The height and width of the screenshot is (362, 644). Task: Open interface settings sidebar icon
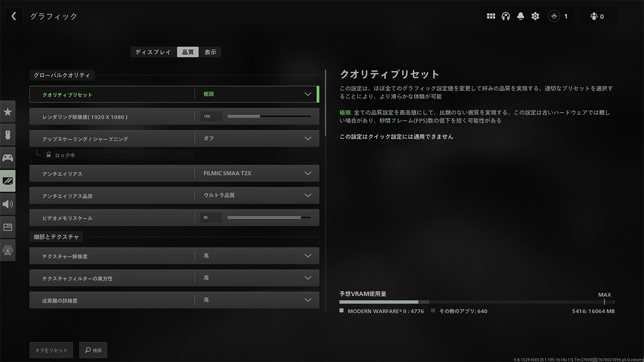8,227
